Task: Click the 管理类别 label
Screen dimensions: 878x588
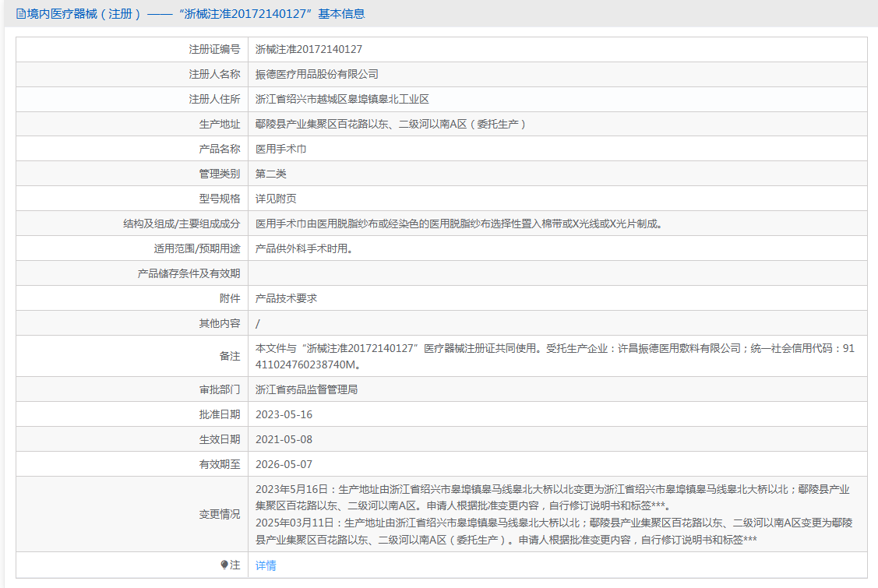Action: pyautogui.click(x=220, y=174)
